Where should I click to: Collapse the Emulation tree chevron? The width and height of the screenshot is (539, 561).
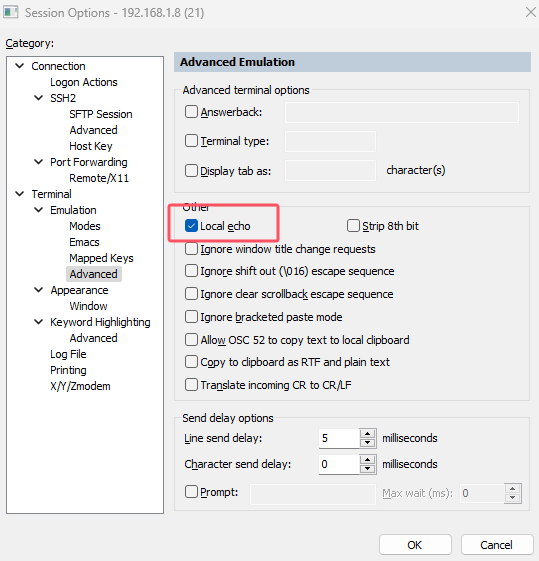39,210
